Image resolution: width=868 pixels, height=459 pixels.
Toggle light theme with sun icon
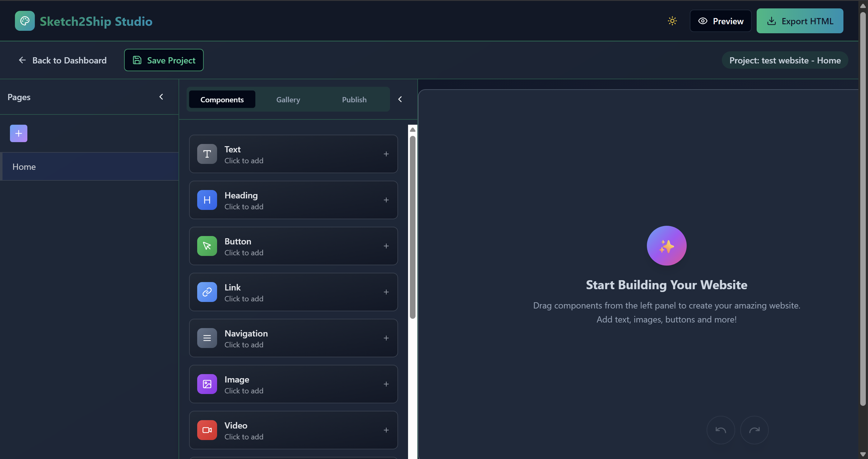point(672,21)
